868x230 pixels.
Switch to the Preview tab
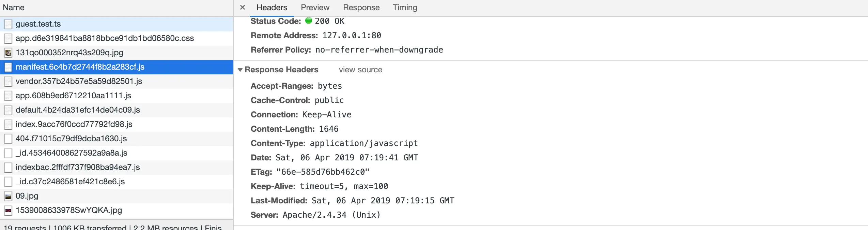(x=315, y=8)
